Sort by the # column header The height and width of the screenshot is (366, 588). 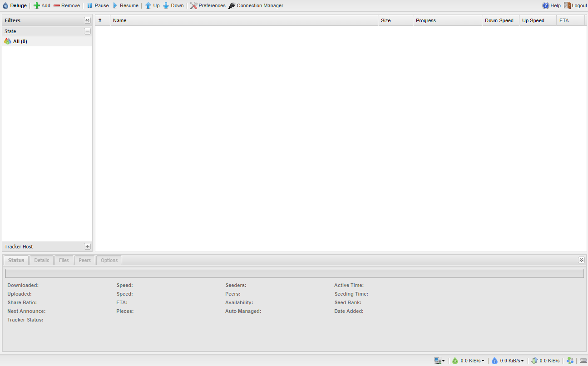103,20
